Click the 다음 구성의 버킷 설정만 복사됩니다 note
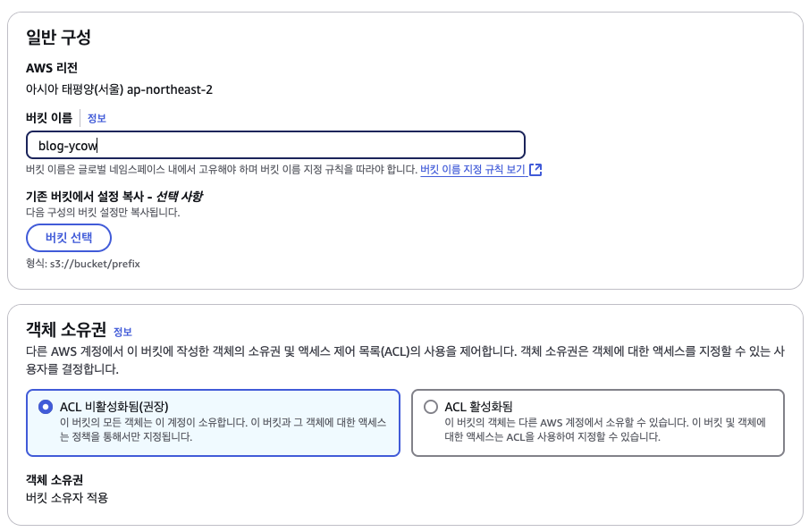The image size is (809, 532). [103, 212]
